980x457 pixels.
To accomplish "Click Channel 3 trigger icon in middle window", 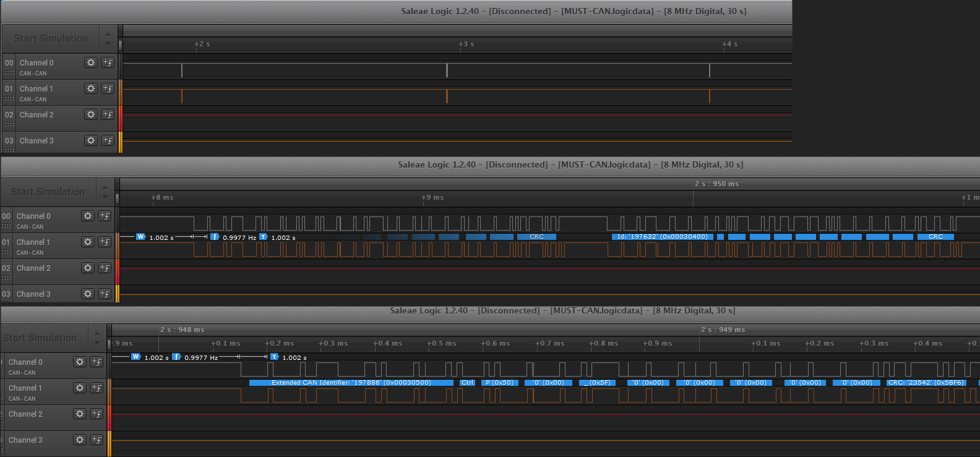I will tap(105, 294).
